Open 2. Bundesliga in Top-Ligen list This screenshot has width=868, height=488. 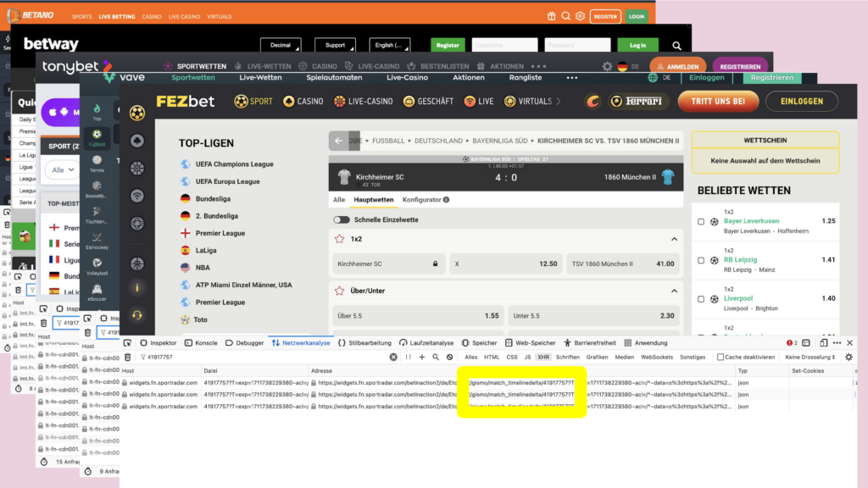pos(216,216)
